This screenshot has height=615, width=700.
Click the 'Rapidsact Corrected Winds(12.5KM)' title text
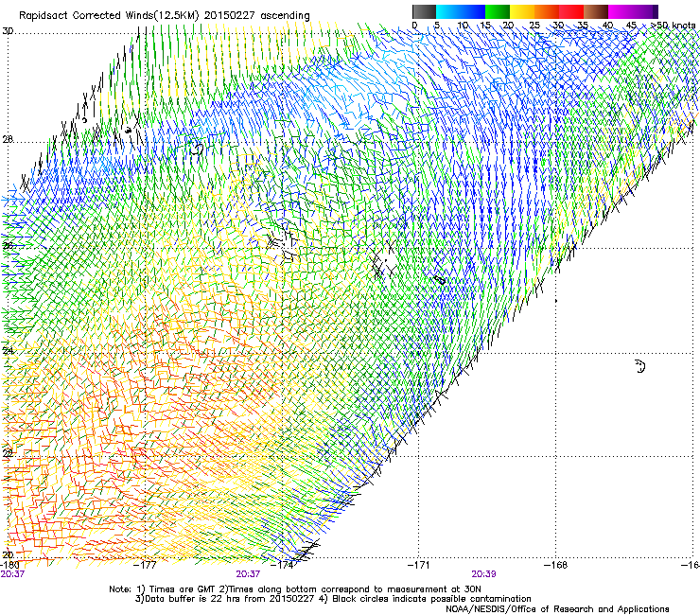pos(109,16)
